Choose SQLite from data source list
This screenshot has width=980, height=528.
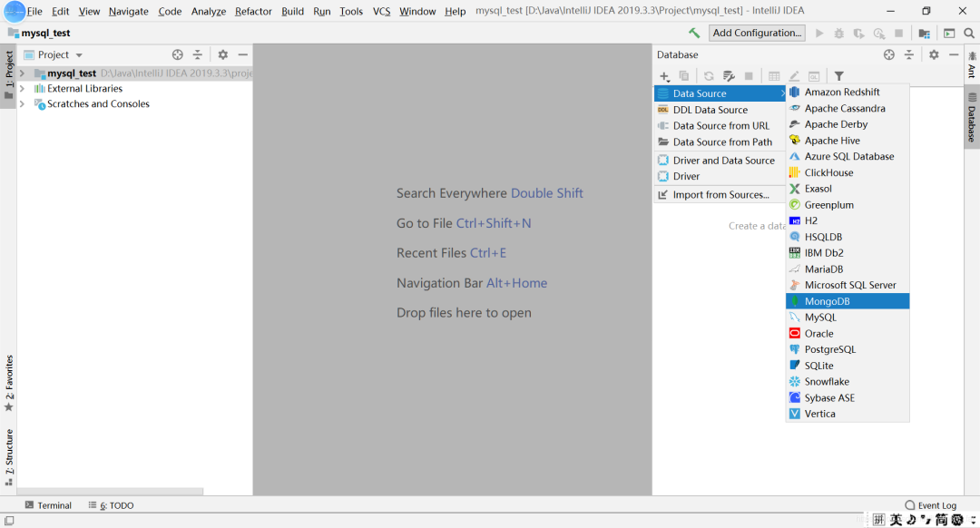coord(848,366)
